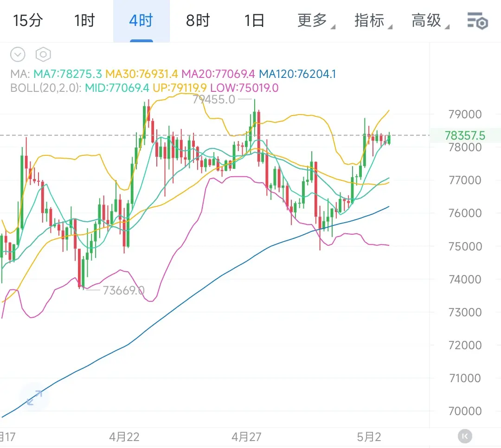Open chart settings list icon at top right
Image resolution: width=501 pixels, height=448 pixels.
click(477, 21)
